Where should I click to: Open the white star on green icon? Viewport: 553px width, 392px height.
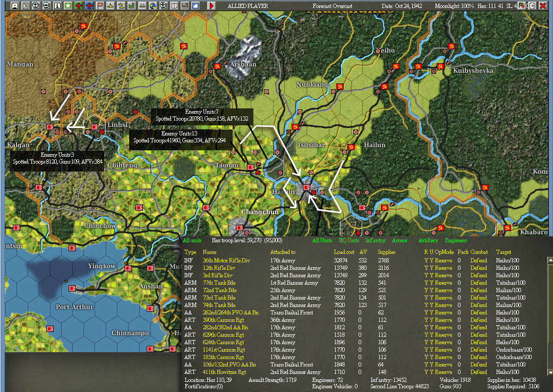67,6
